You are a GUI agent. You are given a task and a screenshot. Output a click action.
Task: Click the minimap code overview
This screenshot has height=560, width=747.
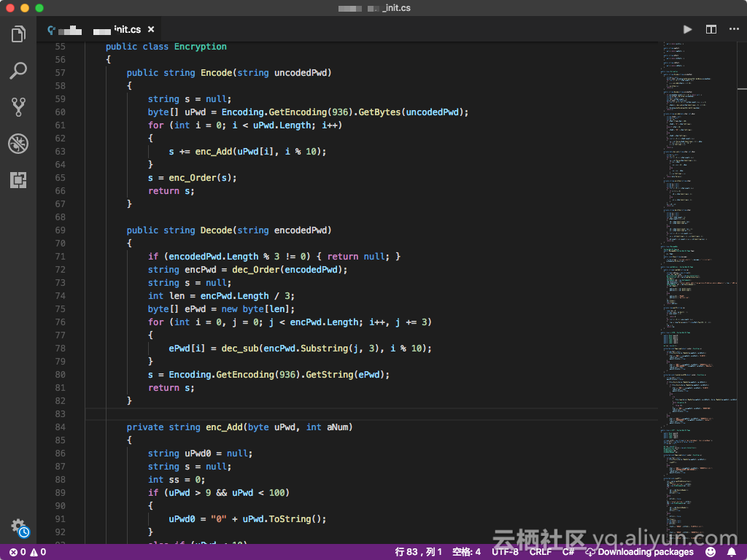tap(698, 292)
